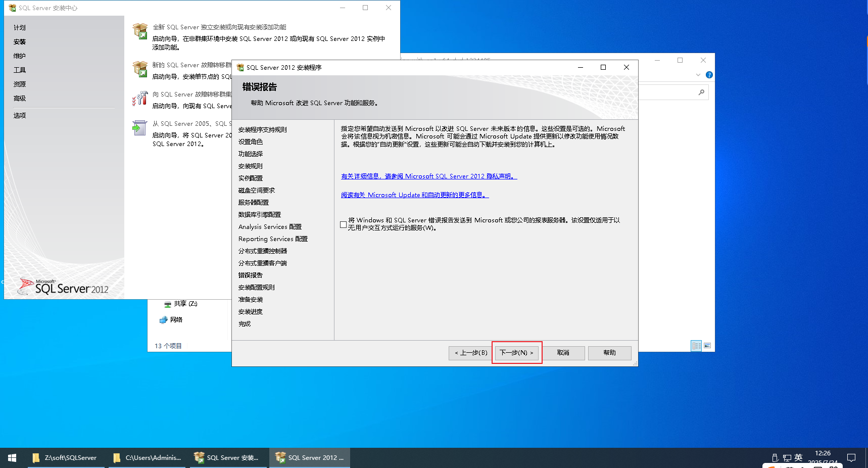Click the 安装配置规则 step

257,288
